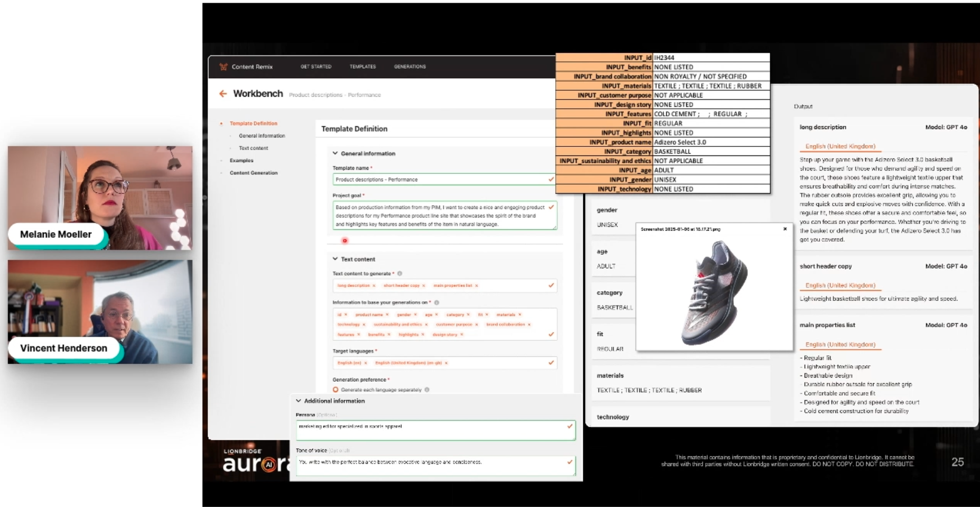
Task: Remove the 'category' information tag
Action: (468, 315)
